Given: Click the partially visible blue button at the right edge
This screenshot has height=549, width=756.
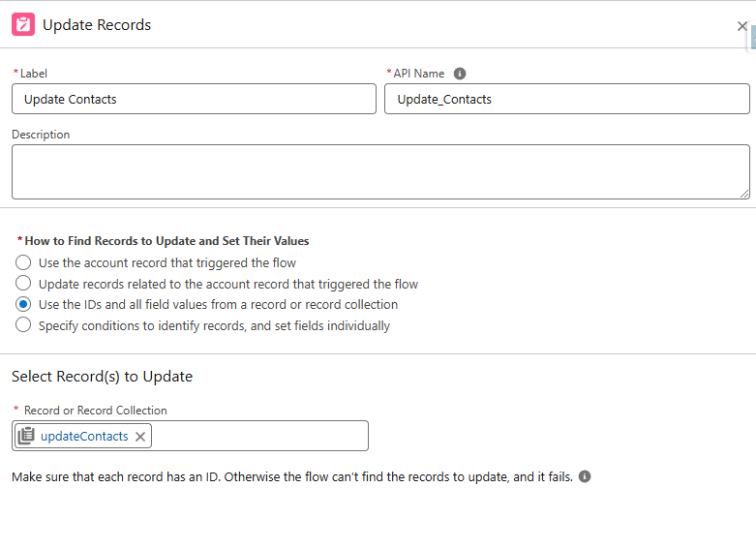Looking at the screenshot, I should coord(752,37).
